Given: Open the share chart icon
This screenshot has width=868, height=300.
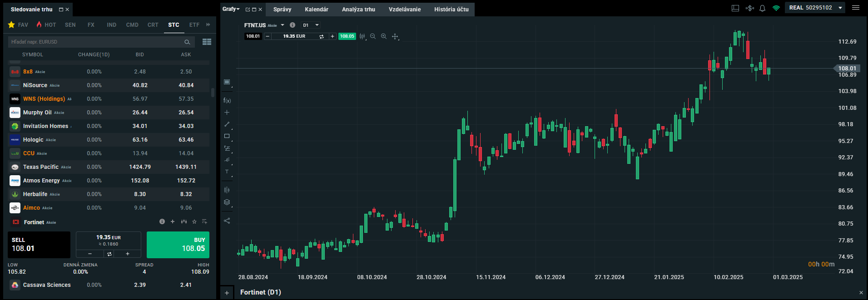Looking at the screenshot, I should click(227, 221).
